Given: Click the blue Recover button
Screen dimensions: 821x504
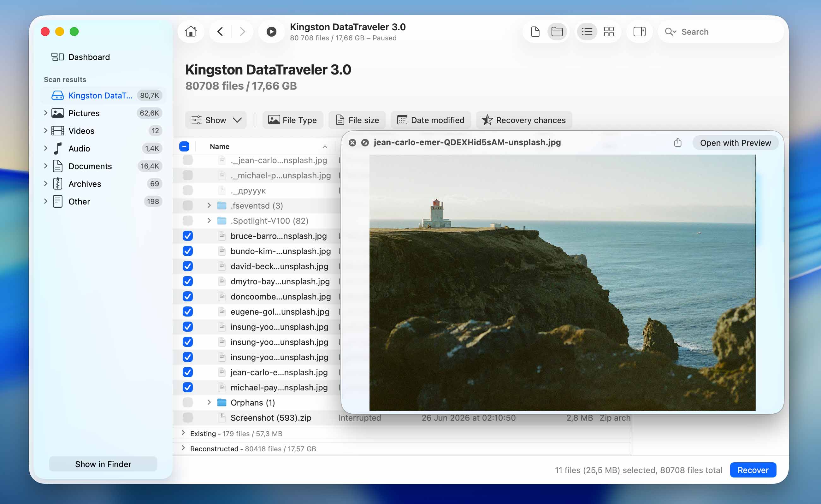Looking at the screenshot, I should point(753,470).
